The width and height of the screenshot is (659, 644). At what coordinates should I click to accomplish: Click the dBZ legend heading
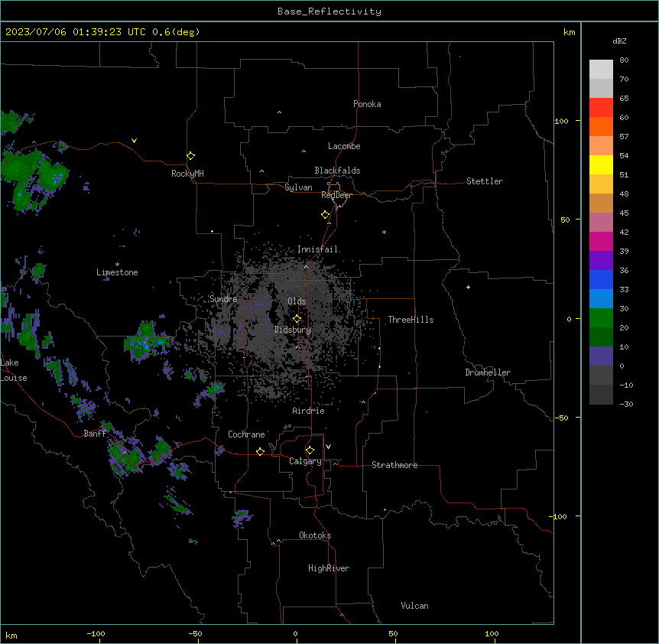619,41
